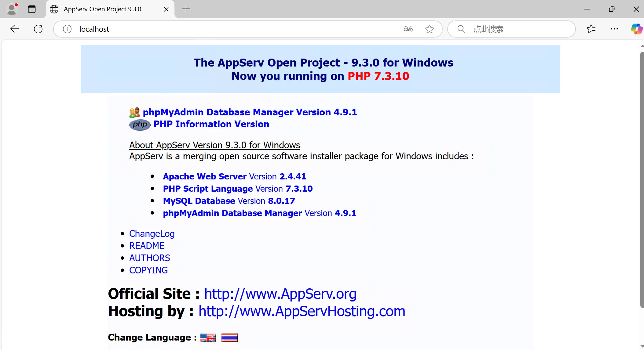This screenshot has height=350, width=644.
Task: Open the tab actions menu icon
Action: (32, 9)
